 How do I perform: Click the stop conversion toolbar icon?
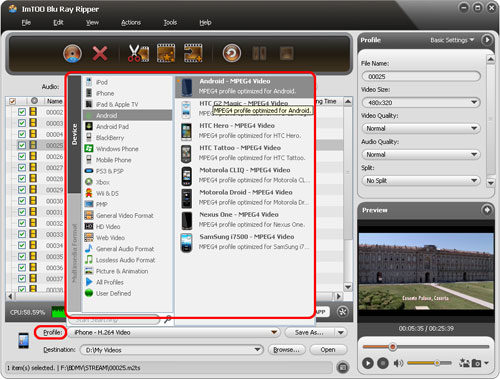pos(287,53)
